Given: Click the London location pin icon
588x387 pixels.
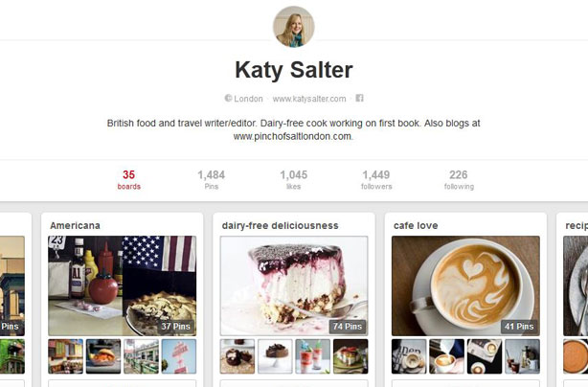Looking at the screenshot, I should (x=228, y=99).
